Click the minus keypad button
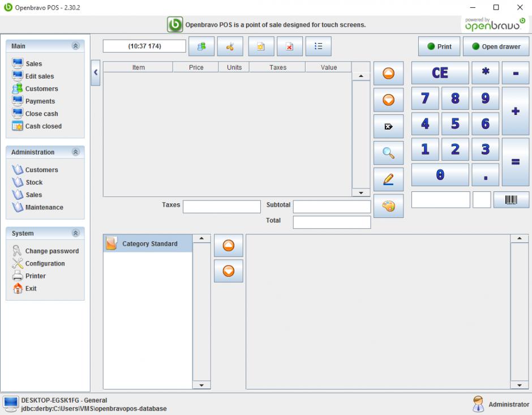The height and width of the screenshot is (415, 532). [x=516, y=72]
